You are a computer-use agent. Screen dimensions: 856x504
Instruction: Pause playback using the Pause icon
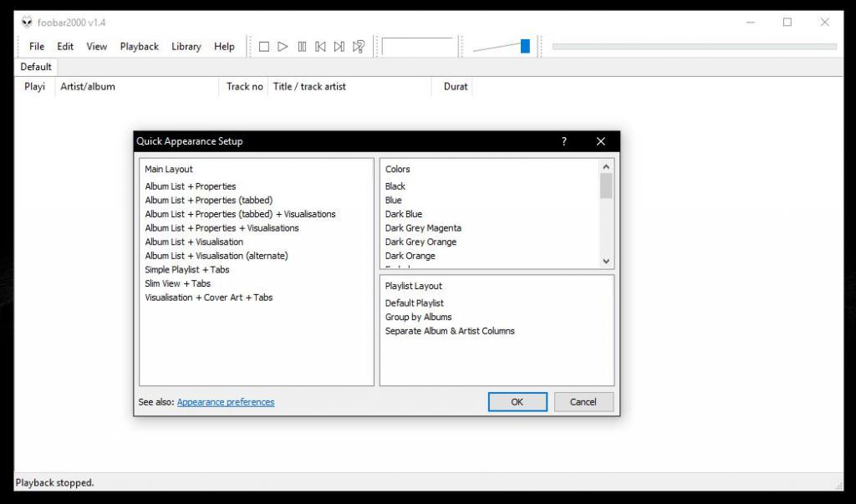pyautogui.click(x=302, y=47)
